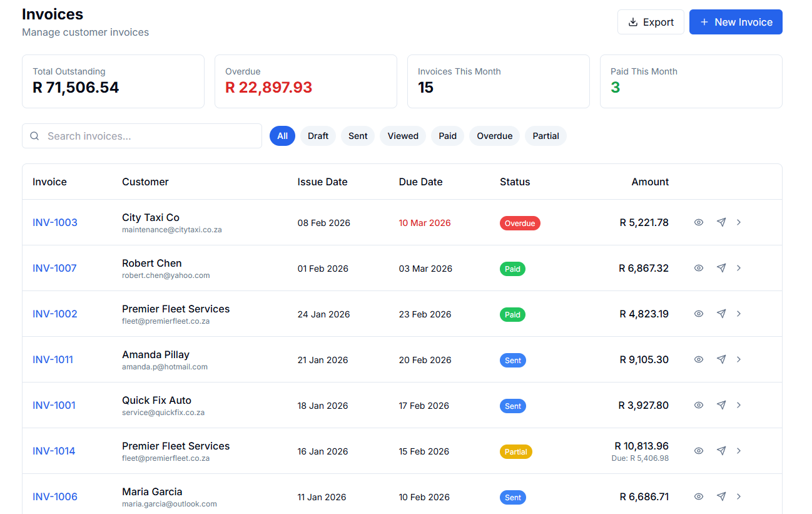The image size is (812, 514).
Task: Show only Paid invoices
Action: tap(447, 136)
